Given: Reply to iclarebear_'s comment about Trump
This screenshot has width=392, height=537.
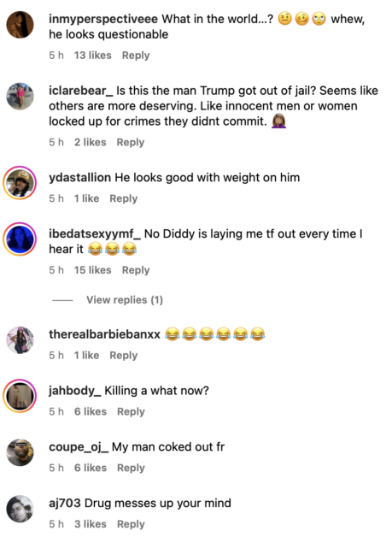Looking at the screenshot, I should coord(131,143).
